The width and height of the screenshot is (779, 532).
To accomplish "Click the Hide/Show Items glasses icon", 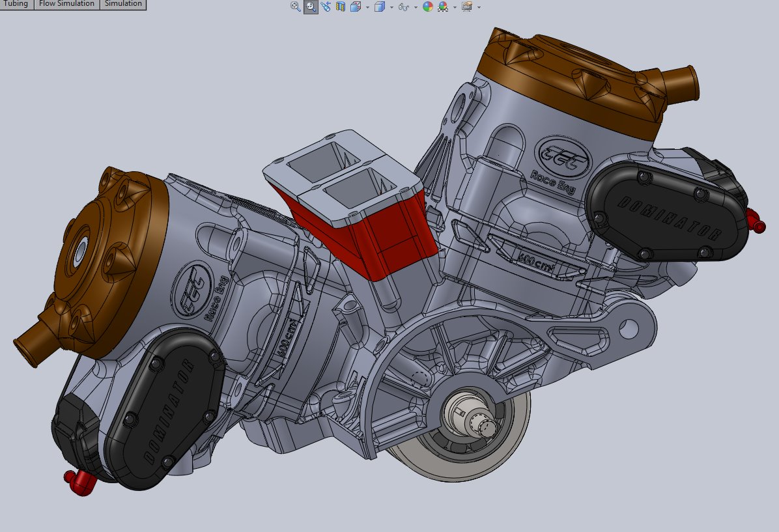I will (403, 7).
